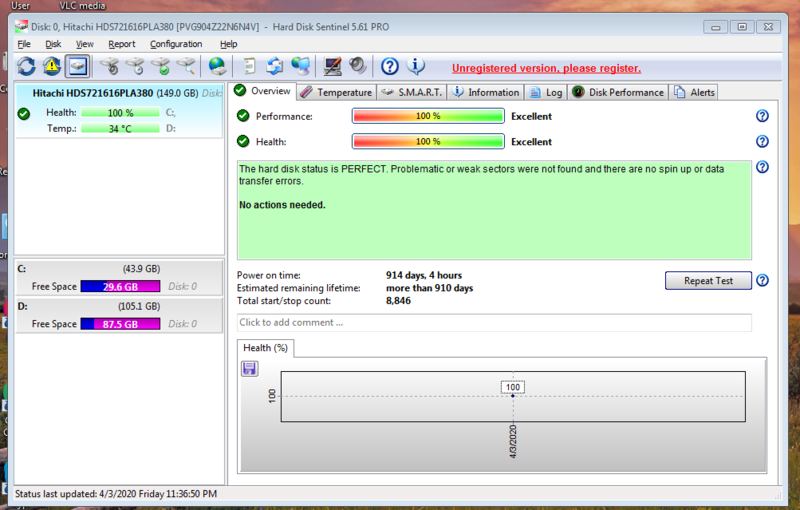The width and height of the screenshot is (800, 510).
Task: Click the Unregistered version please register link
Action: (x=546, y=68)
